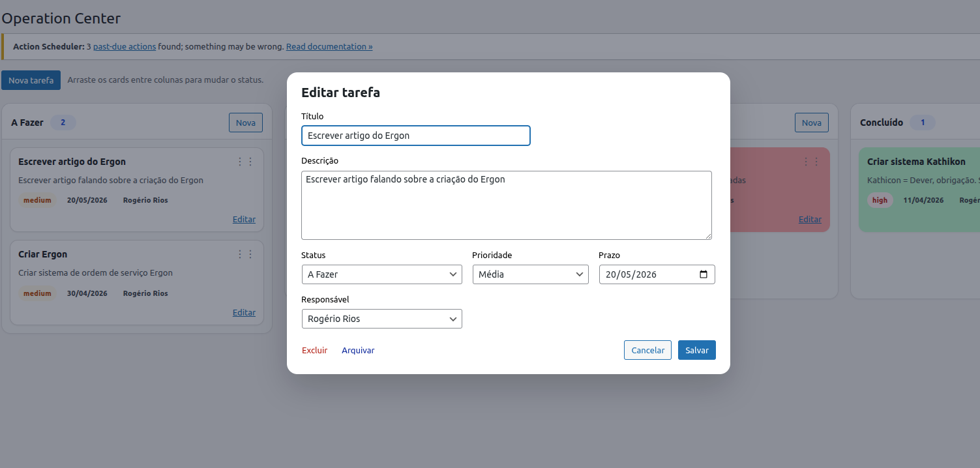Click the date 30/04/2026 on Criar Ergon card
The width and height of the screenshot is (980, 468).
(x=87, y=293)
